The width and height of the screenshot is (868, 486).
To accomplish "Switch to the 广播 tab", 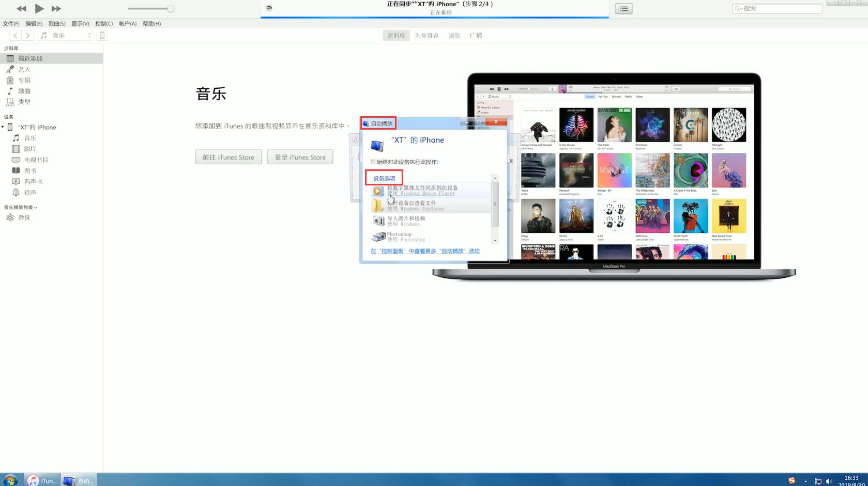I will pos(476,35).
